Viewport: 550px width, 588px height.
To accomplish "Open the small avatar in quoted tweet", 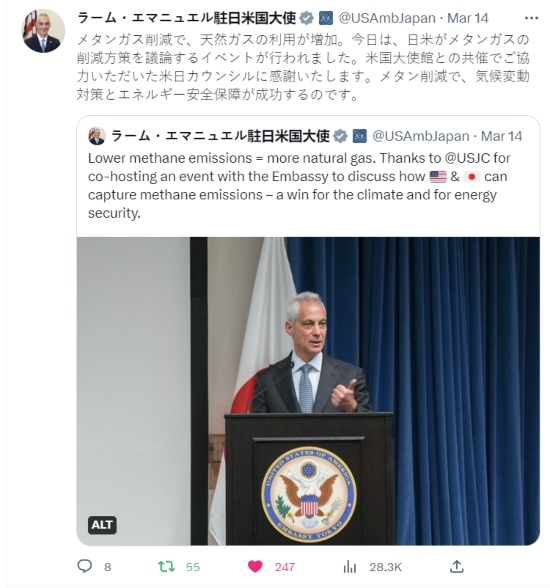I will (x=97, y=136).
